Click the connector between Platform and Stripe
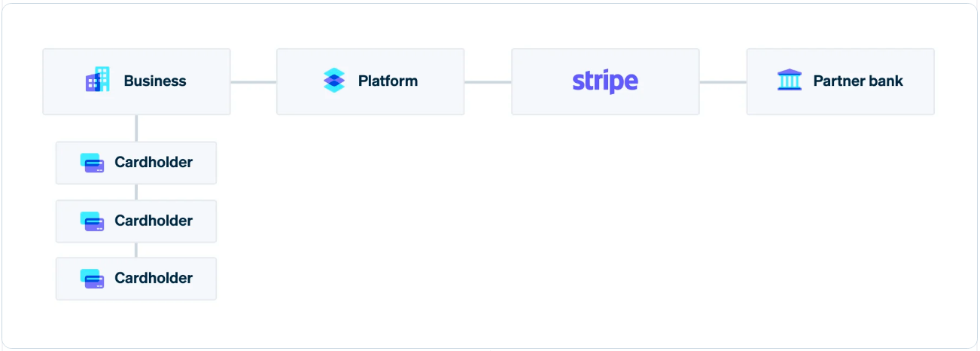Screen dimensions: 980x351 (488, 81)
